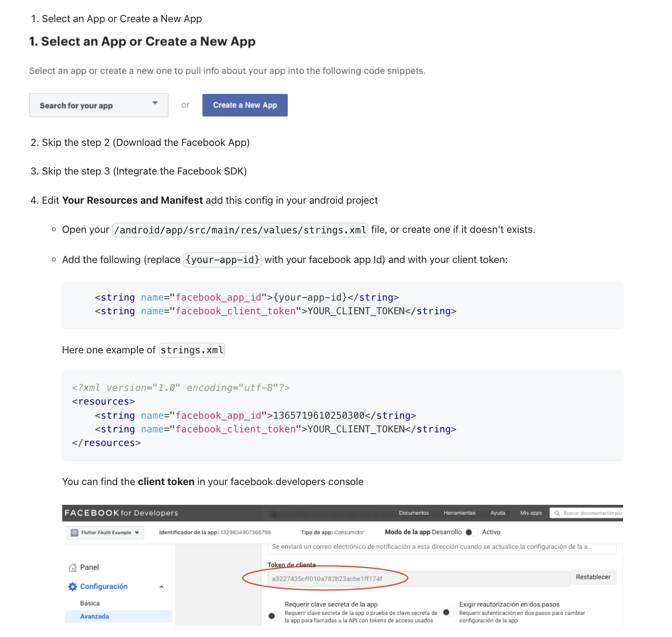
Task: Click the Flutter FAuth Example app icon
Action: point(74,533)
